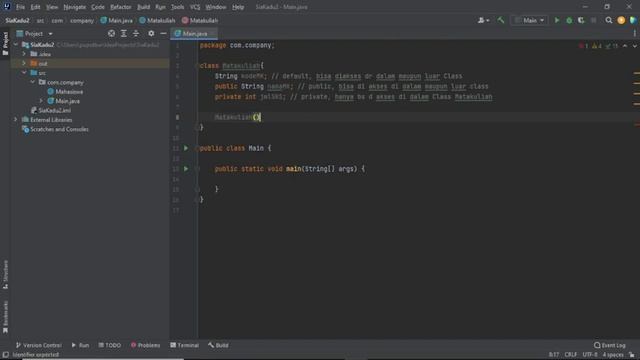Expand External Libraries node
The height and width of the screenshot is (360, 640).
(16, 119)
